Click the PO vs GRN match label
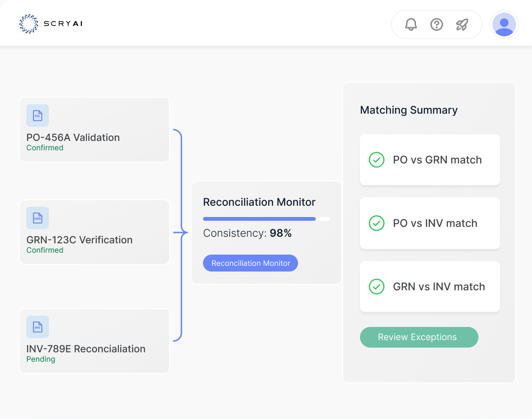Image resolution: width=532 pixels, height=419 pixels. [x=438, y=160]
